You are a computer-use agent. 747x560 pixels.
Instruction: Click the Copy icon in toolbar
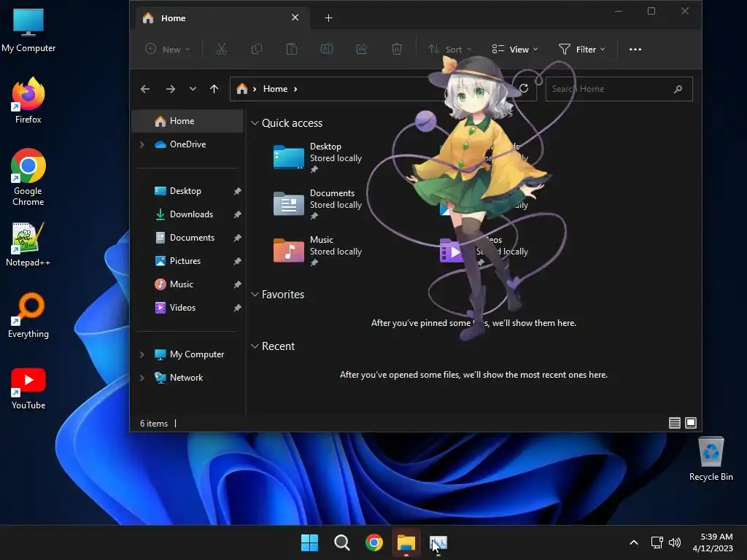click(x=256, y=49)
